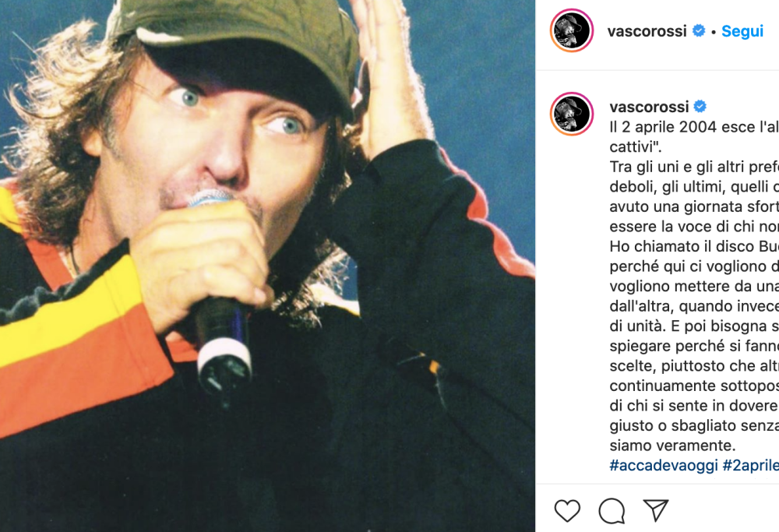This screenshot has height=532, width=779.
Task: Click the verified badge in the post header
Action: [699, 31]
